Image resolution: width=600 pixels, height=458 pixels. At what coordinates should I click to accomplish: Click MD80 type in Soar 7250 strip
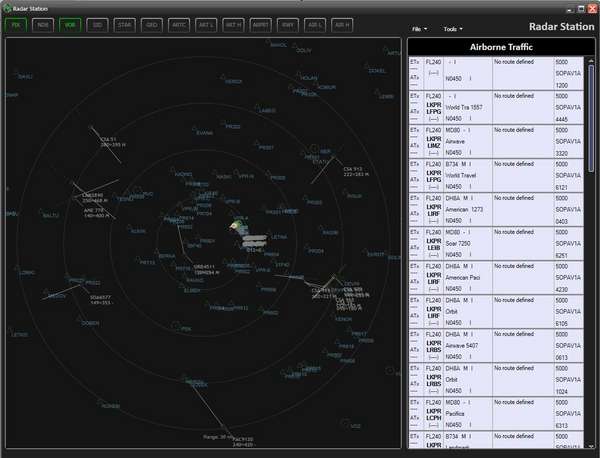pyautogui.click(x=453, y=232)
